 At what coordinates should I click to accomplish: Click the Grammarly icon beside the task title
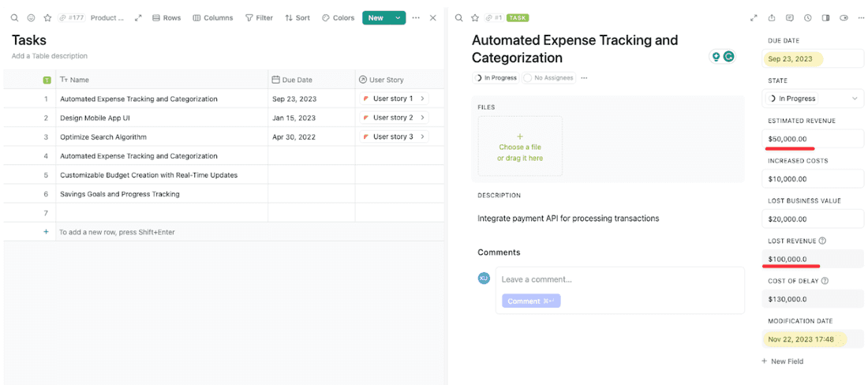[729, 57]
